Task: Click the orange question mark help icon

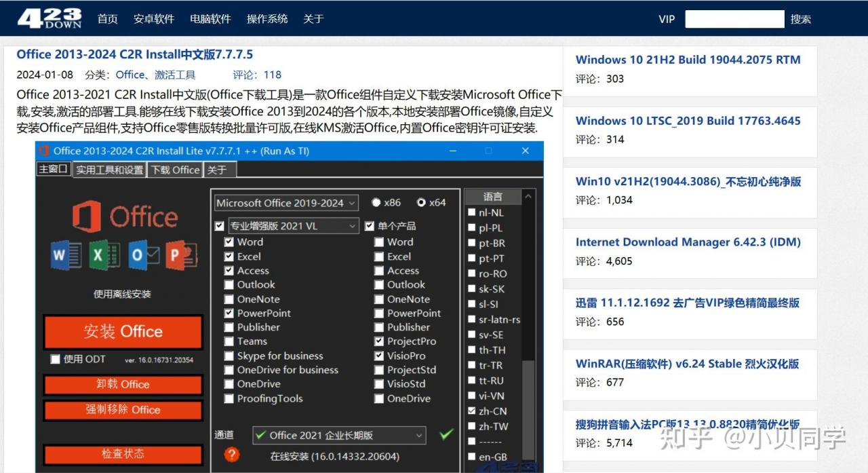Action: click(x=232, y=455)
